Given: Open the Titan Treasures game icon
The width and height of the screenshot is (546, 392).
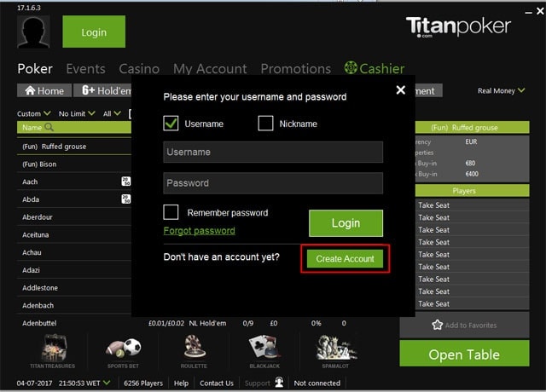Looking at the screenshot, I should coord(53,348).
